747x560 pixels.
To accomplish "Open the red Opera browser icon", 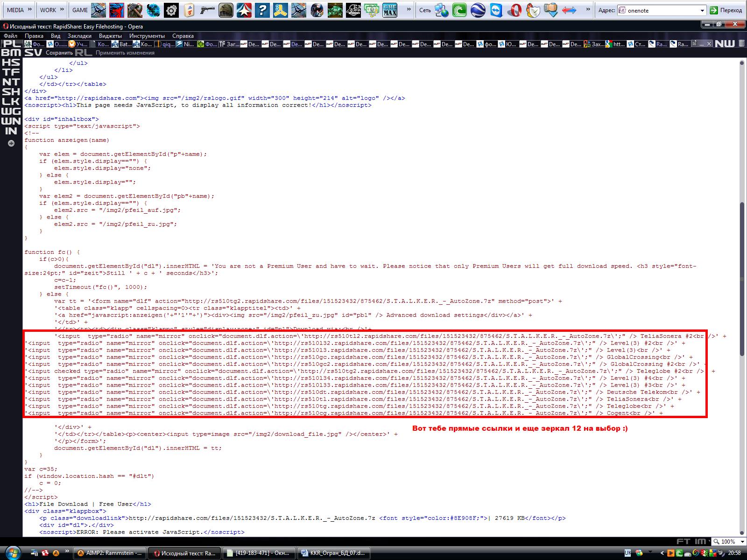I will (x=514, y=10).
